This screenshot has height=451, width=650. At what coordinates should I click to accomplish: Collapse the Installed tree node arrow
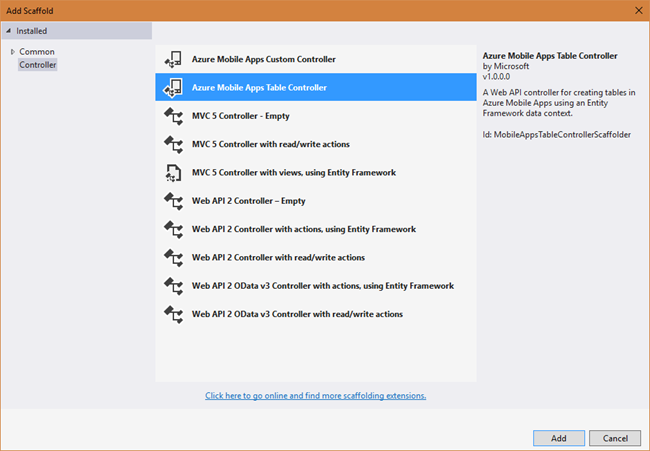coord(8,31)
